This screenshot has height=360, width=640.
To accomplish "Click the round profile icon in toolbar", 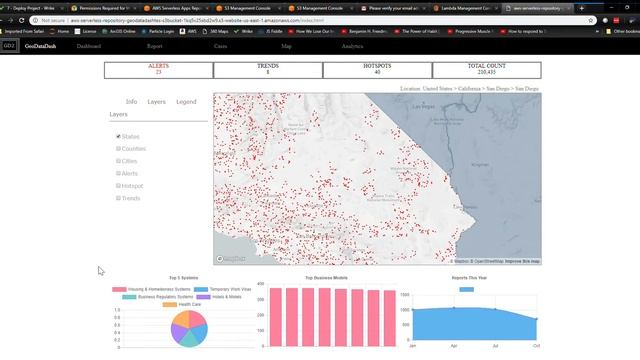I will coord(605,20).
